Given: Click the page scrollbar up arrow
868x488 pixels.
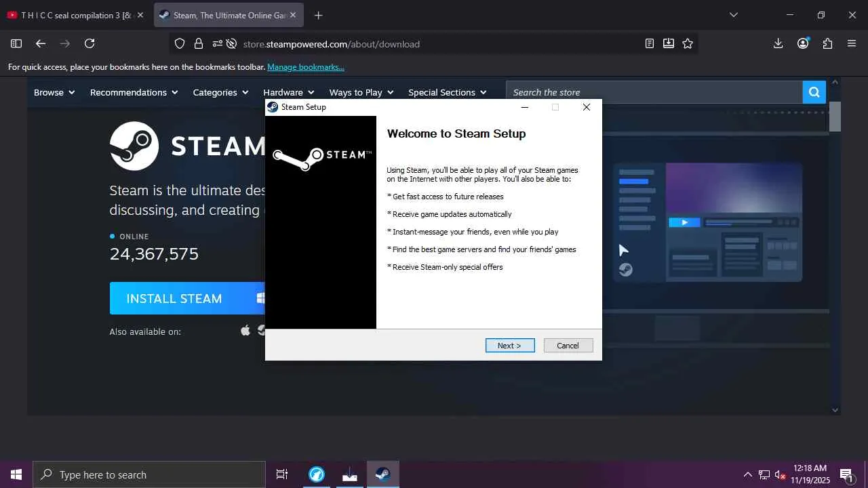Looking at the screenshot, I should [x=835, y=82].
